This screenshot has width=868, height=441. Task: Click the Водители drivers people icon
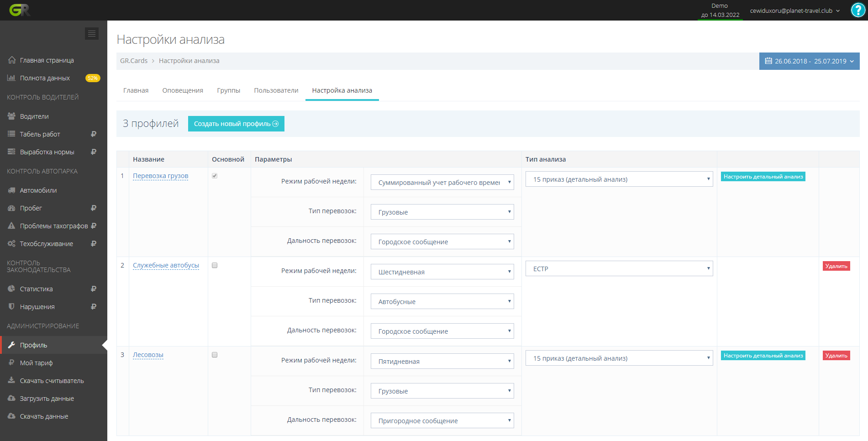[12, 116]
